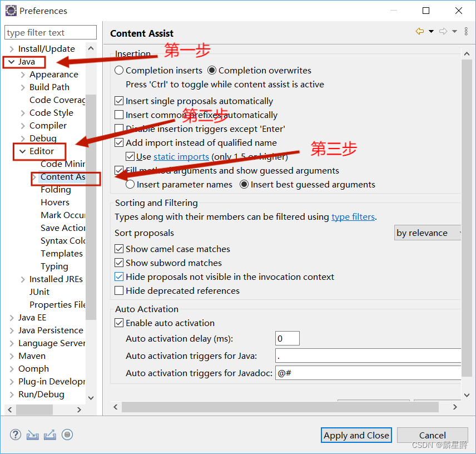This screenshot has width=476, height=454.
Task: Select Mark Occurrences in preferences tree
Action: click(x=63, y=215)
